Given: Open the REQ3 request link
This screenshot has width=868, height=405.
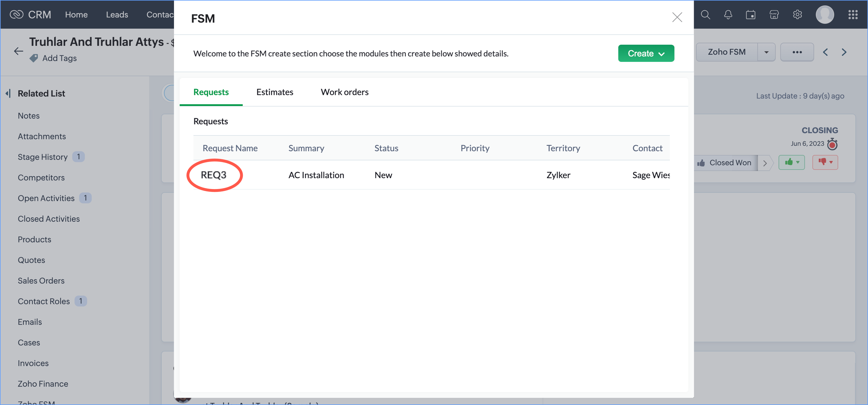Looking at the screenshot, I should coord(214,175).
